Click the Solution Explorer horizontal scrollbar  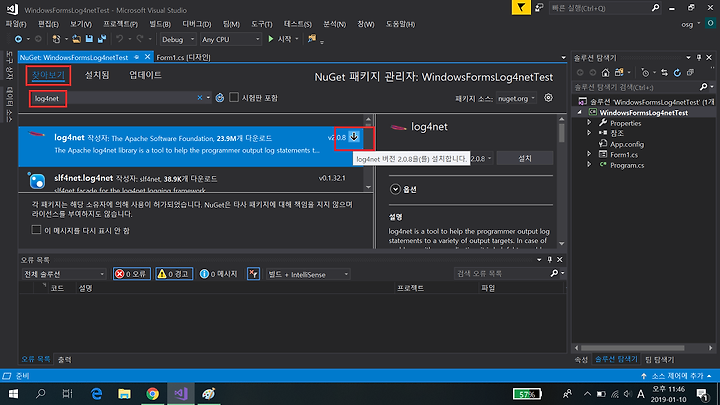(x=632, y=348)
